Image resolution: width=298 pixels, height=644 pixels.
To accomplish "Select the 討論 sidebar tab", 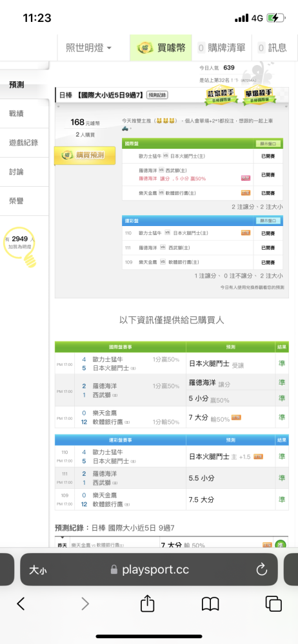I will coord(25,172).
